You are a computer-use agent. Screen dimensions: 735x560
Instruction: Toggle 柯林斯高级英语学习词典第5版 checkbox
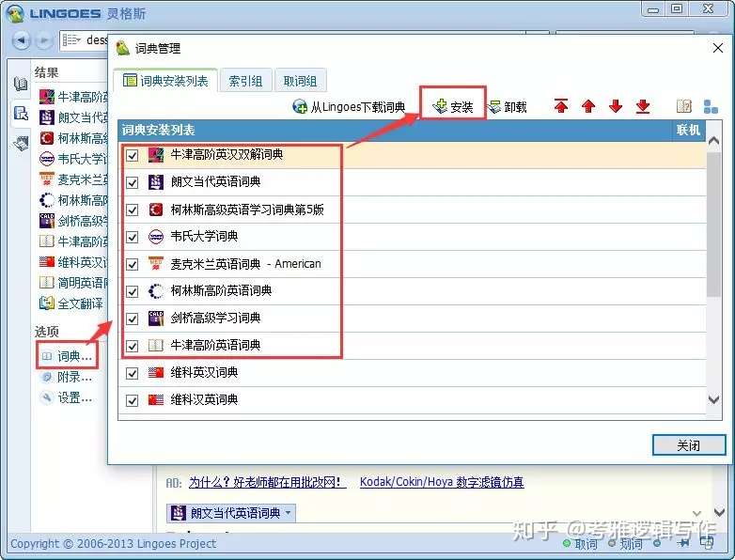(133, 210)
